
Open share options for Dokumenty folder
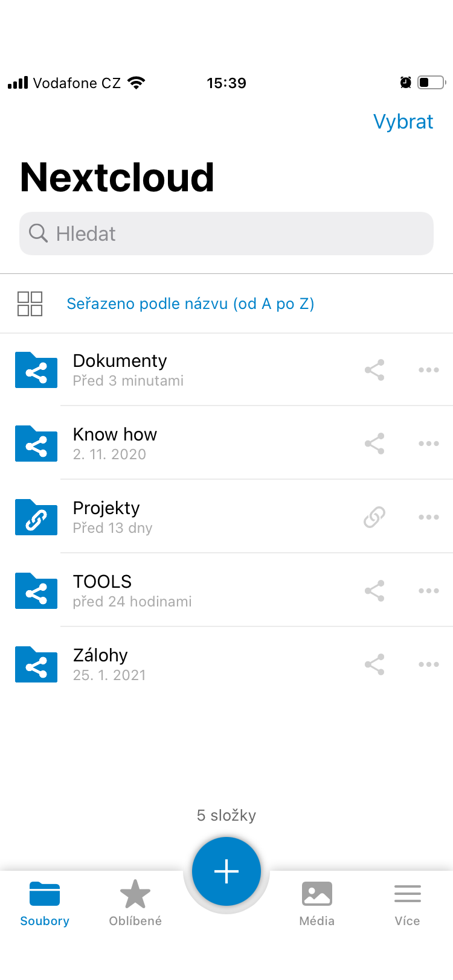click(374, 370)
